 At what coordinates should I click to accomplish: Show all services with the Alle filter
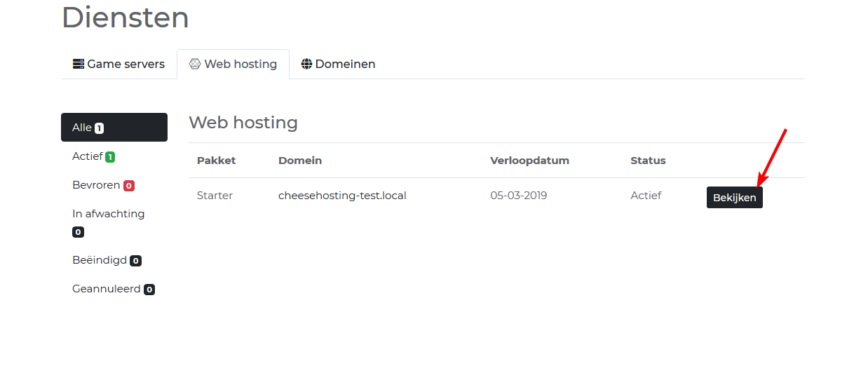point(82,128)
